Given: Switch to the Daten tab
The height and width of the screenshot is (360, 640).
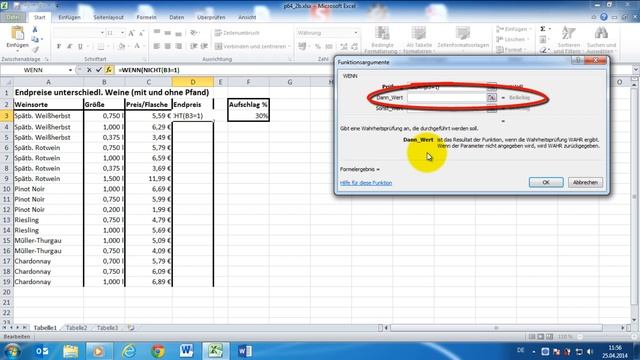Looking at the screenshot, I should coord(177,17).
